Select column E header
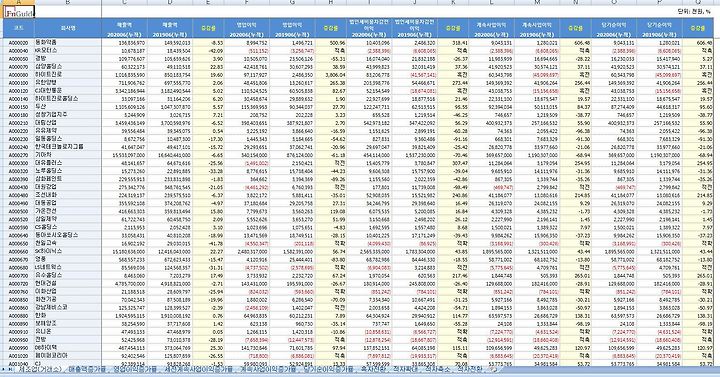This screenshot has width=720, height=377. (x=208, y=2)
